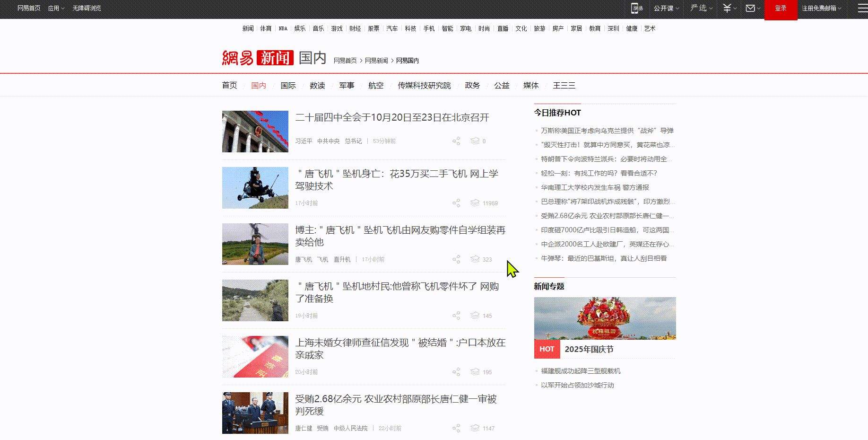
Task: Open comments icon with 195 count
Action: (x=475, y=372)
